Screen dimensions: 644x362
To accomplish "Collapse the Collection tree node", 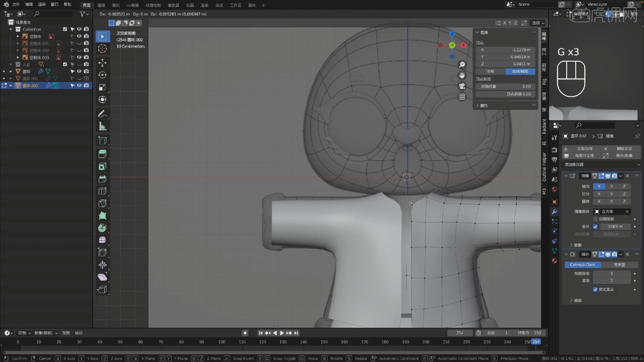I will point(11,29).
